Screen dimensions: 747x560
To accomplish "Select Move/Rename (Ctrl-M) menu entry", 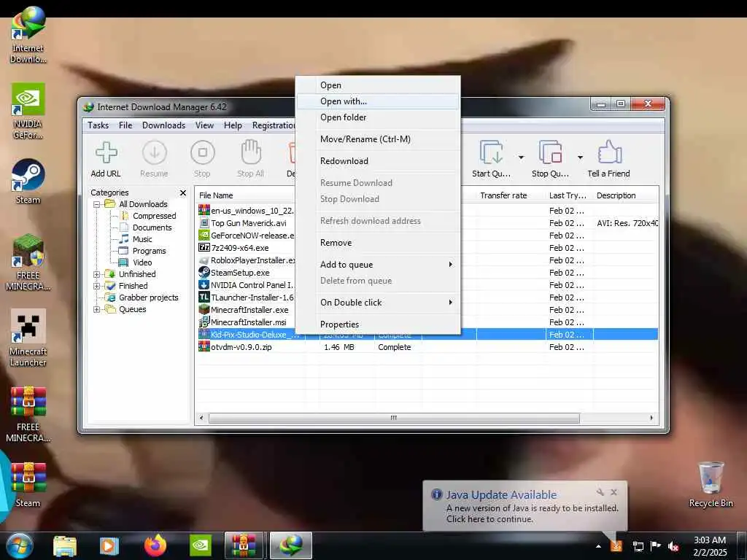I will [x=379, y=139].
